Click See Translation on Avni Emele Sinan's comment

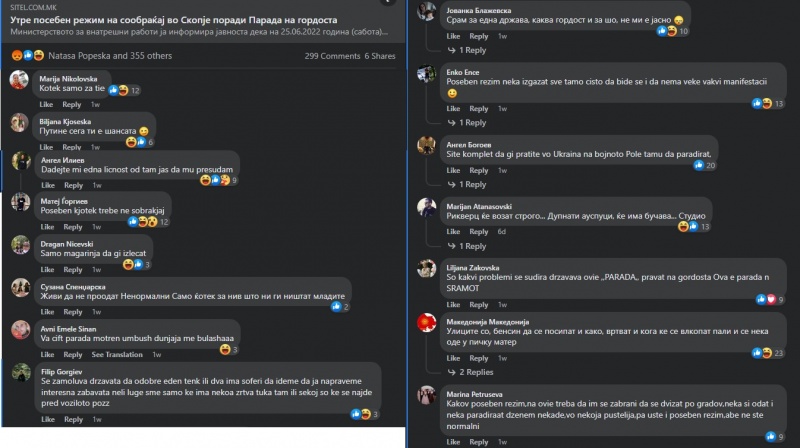point(117,355)
